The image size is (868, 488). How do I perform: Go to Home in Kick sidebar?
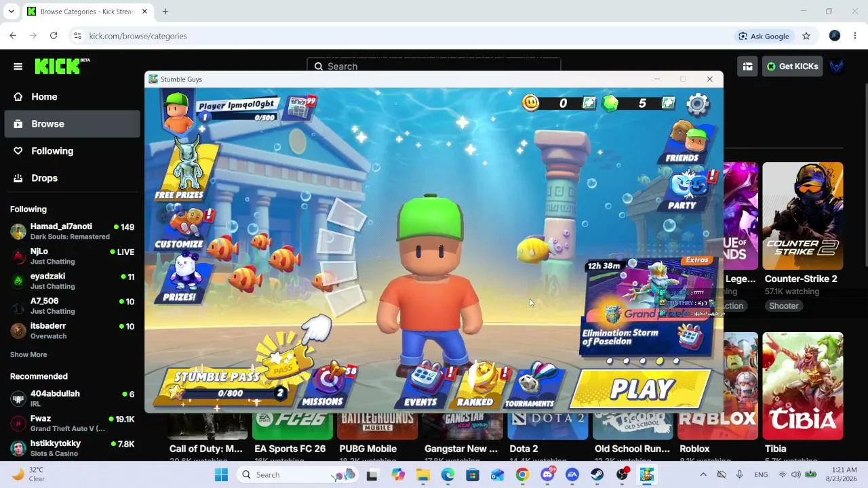coord(72,97)
